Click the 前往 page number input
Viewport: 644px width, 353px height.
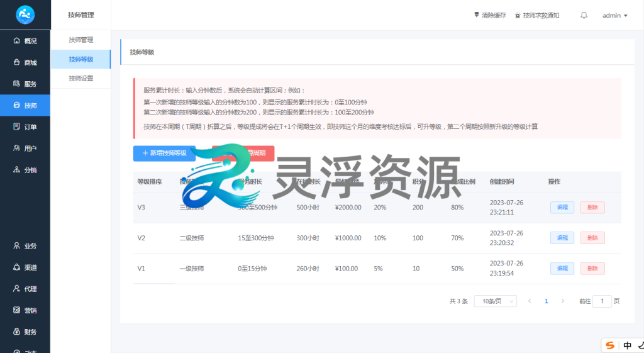click(602, 301)
